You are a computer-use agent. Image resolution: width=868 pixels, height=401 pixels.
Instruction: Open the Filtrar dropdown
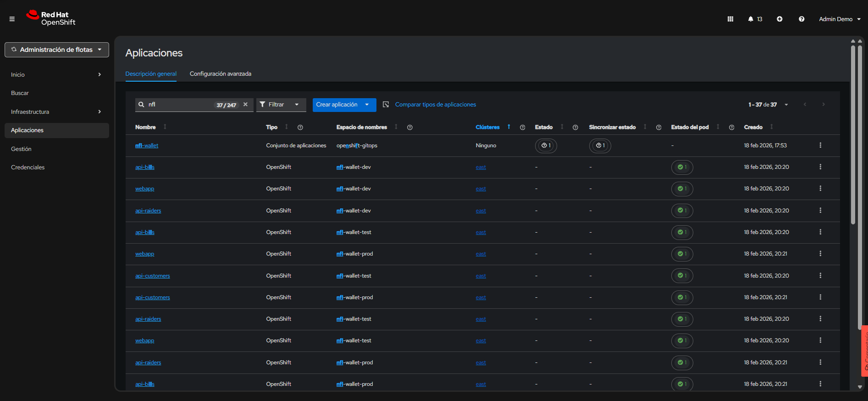pyautogui.click(x=281, y=105)
